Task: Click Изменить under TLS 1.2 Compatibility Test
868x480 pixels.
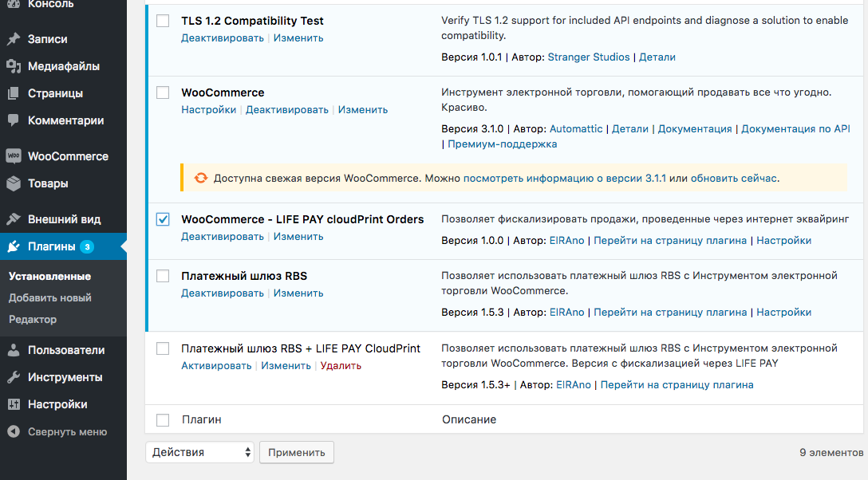Action: point(298,38)
